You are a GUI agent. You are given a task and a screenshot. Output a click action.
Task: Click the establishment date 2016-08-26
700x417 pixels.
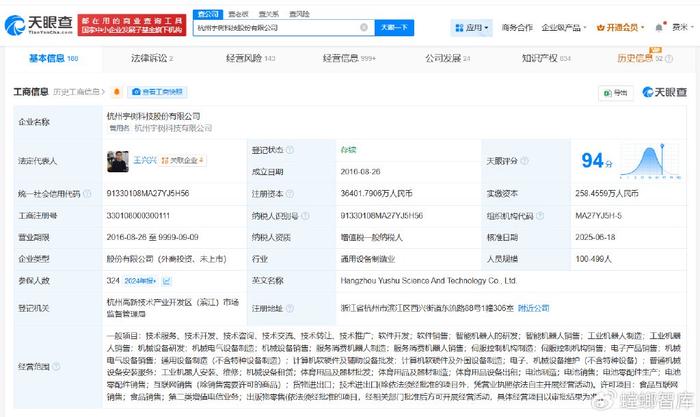[x=360, y=172]
